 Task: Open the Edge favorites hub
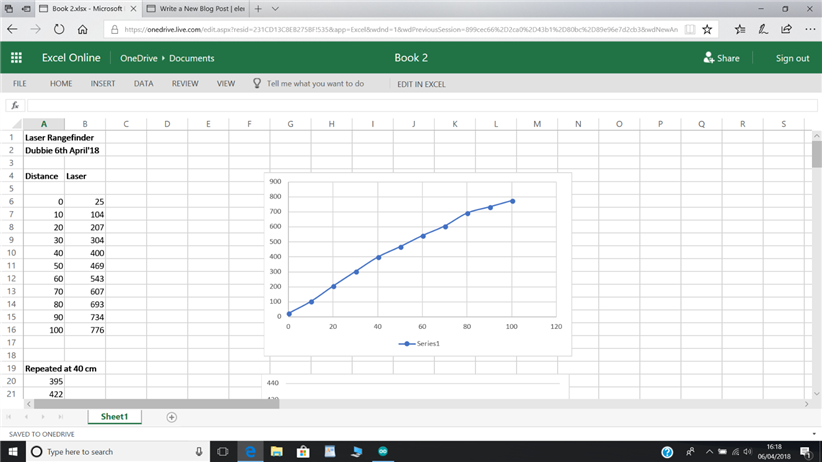pos(740,29)
